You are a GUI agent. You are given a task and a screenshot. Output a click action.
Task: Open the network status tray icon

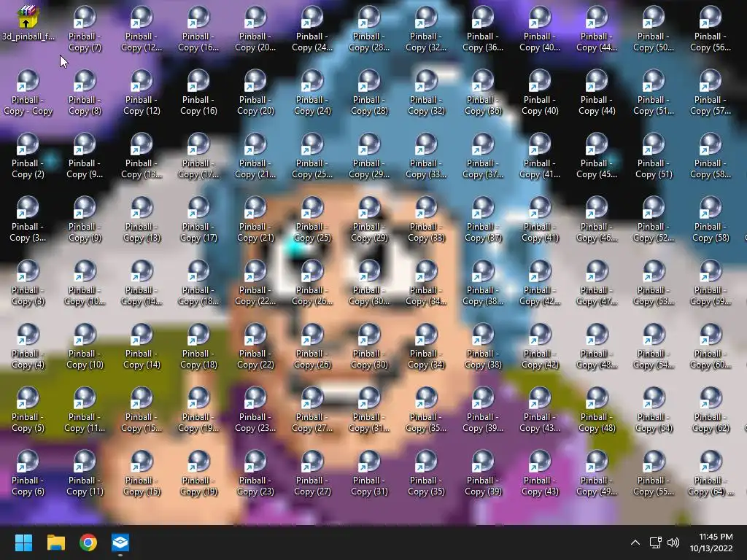[656, 542]
